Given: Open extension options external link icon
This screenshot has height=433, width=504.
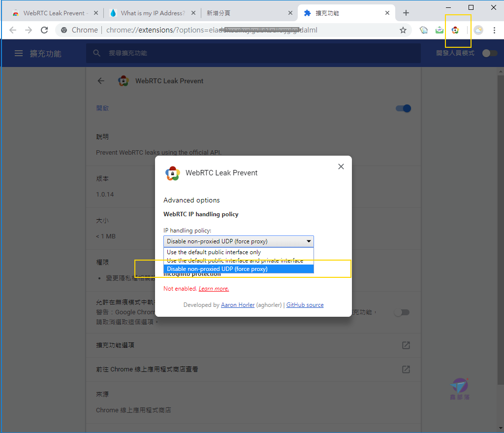Looking at the screenshot, I should tap(406, 345).
